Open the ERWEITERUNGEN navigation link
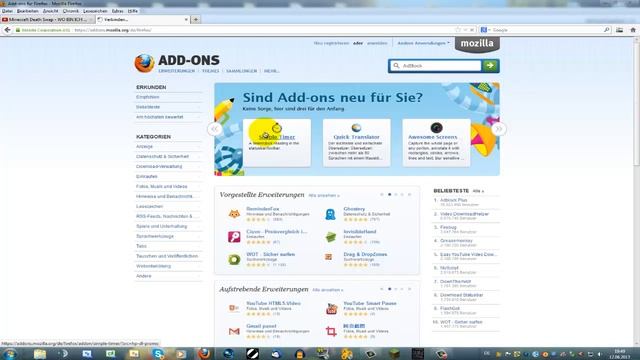Image resolution: width=640 pixels, height=360 pixels. [x=177, y=71]
